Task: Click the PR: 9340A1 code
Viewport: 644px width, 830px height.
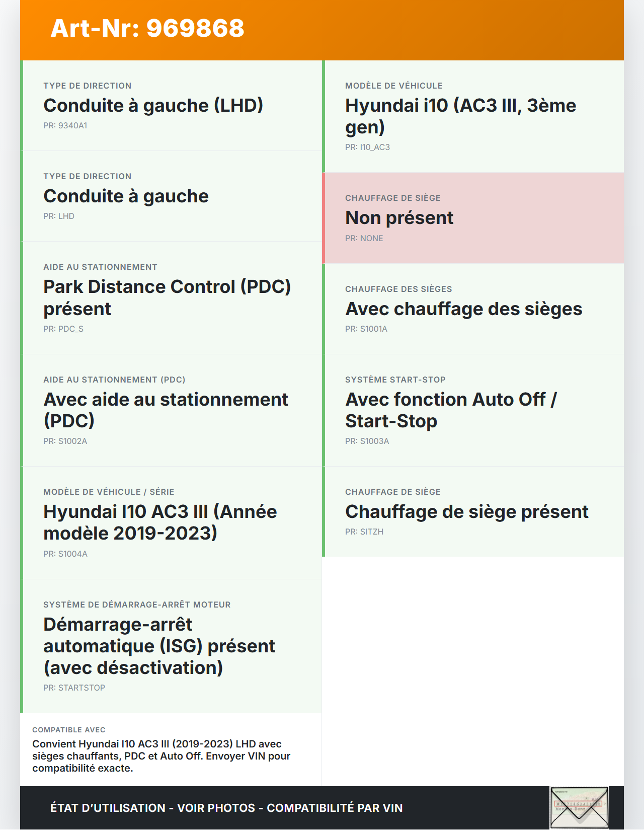Action: [x=65, y=126]
